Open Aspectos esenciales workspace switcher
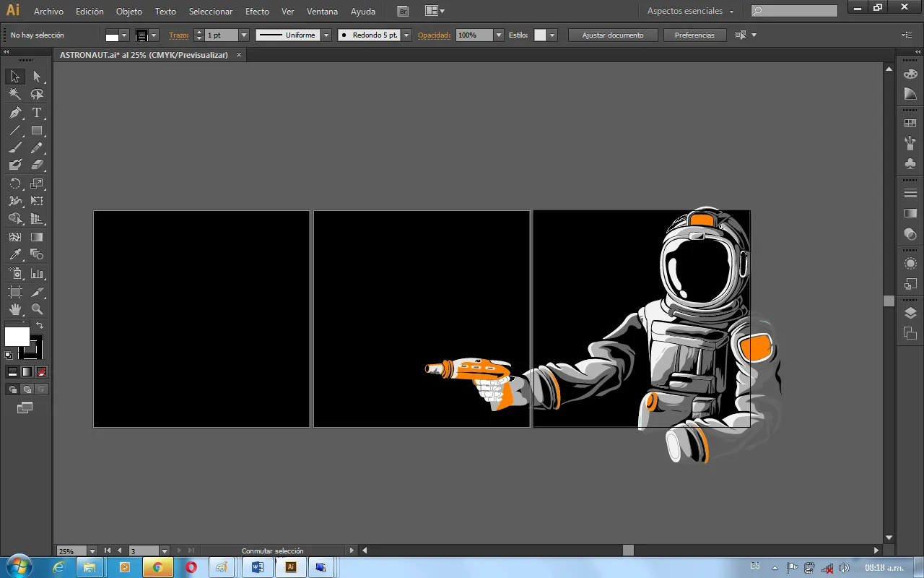This screenshot has width=924, height=578. tap(690, 12)
